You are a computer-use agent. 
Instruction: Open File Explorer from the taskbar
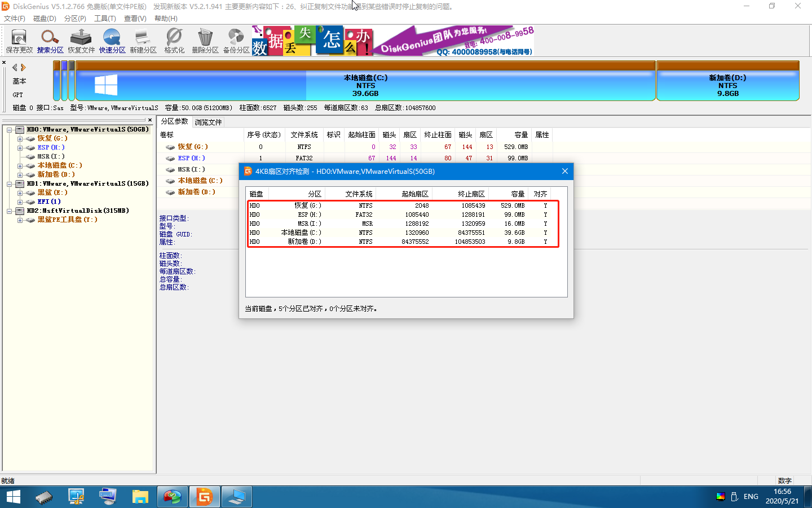pyautogui.click(x=140, y=497)
